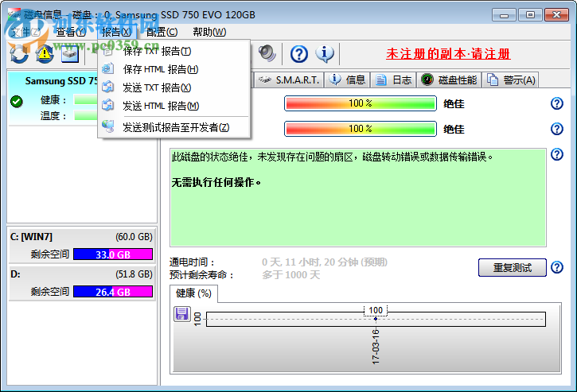Click icon of 发送 TXT 报告 menu entry

click(107, 87)
